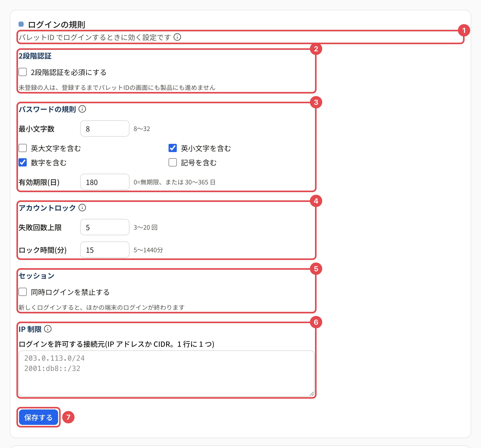481x448 pixels.
Task: Click note 未登録の人は、登録するまで…進めません
Action: click(x=117, y=88)
